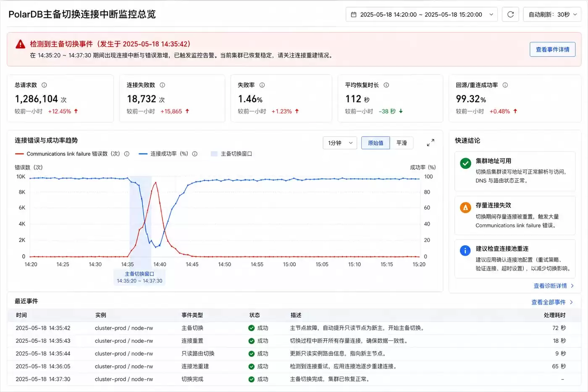Click orange warning icon for 存量连接失效
This screenshot has width=588, height=392.
465,208
